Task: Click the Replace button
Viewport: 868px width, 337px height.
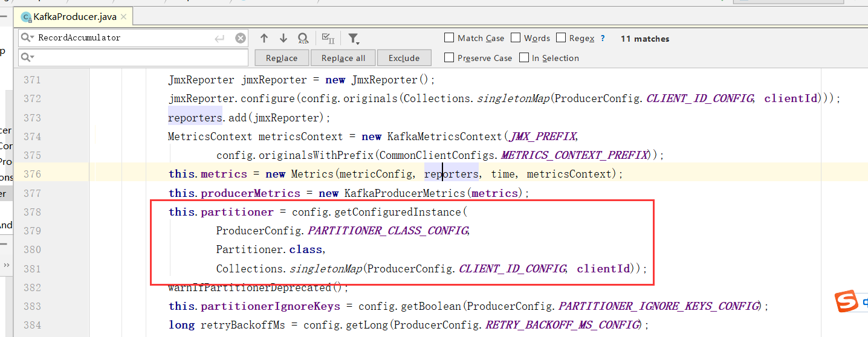Action: coord(282,58)
